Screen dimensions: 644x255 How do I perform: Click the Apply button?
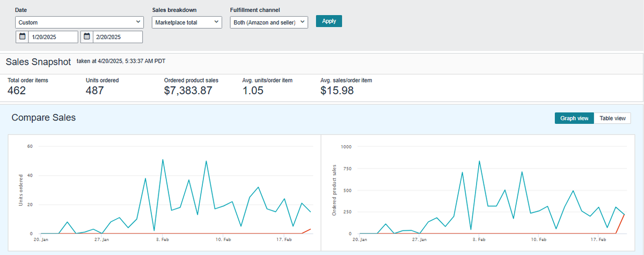329,21
